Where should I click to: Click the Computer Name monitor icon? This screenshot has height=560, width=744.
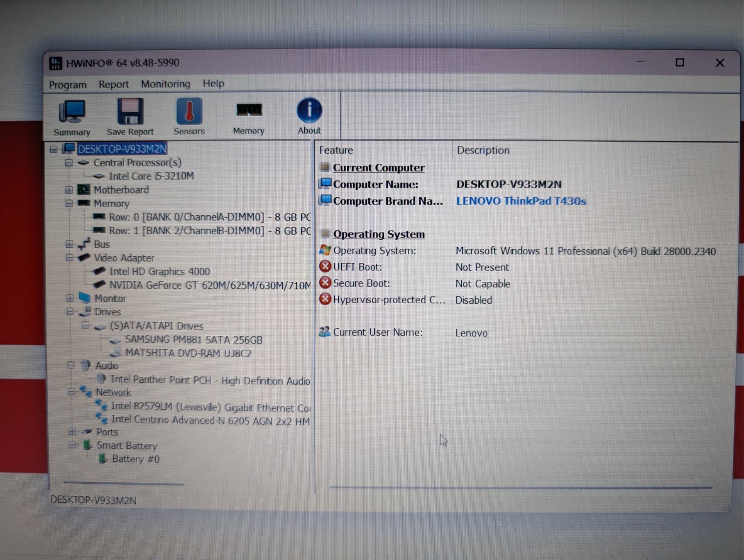(x=325, y=184)
